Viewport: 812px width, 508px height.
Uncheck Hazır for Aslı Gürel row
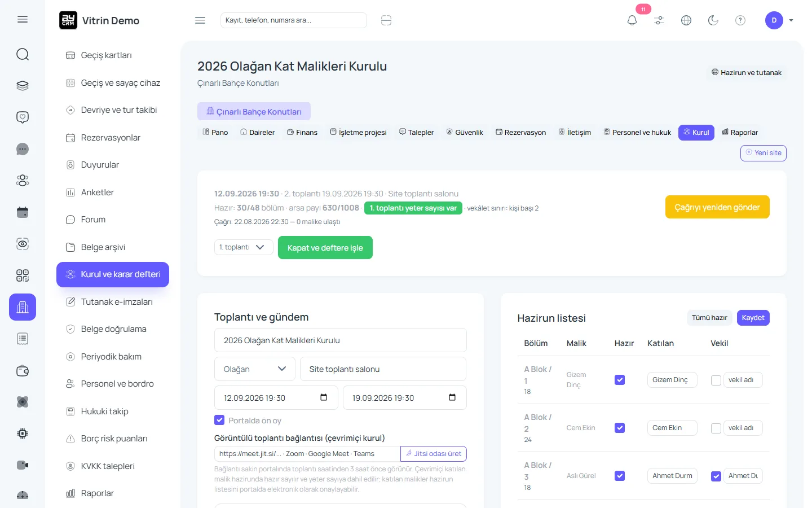[x=620, y=476]
